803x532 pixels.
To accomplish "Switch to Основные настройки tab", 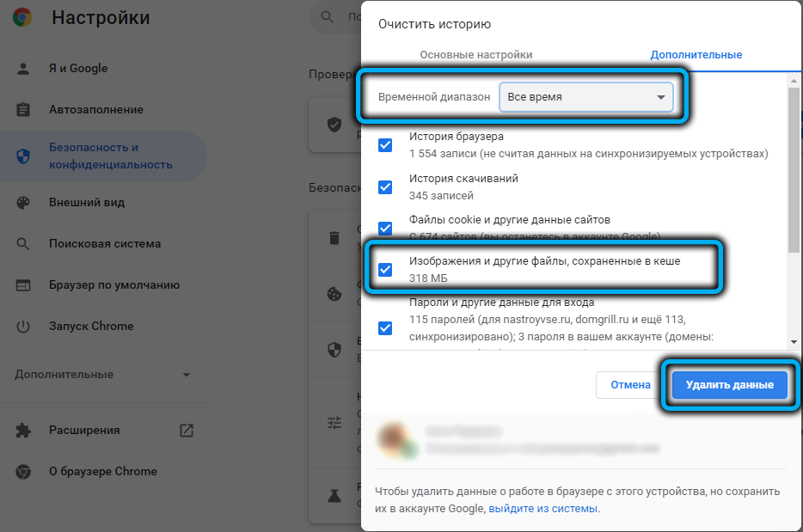I will (x=475, y=55).
